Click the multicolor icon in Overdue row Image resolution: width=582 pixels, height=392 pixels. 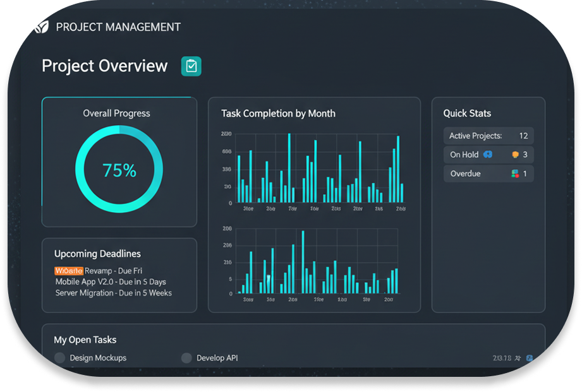[515, 174]
